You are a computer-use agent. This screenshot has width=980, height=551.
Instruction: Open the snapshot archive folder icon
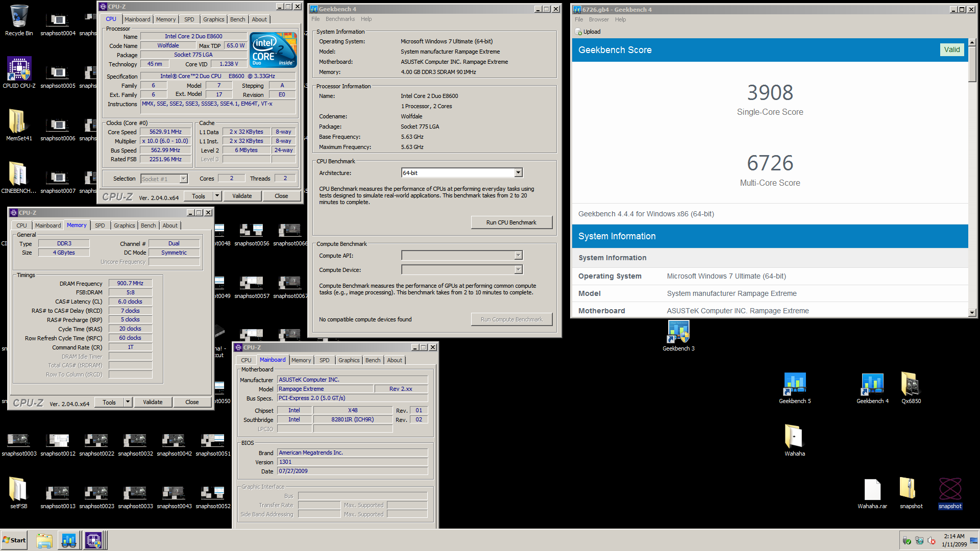(911, 493)
